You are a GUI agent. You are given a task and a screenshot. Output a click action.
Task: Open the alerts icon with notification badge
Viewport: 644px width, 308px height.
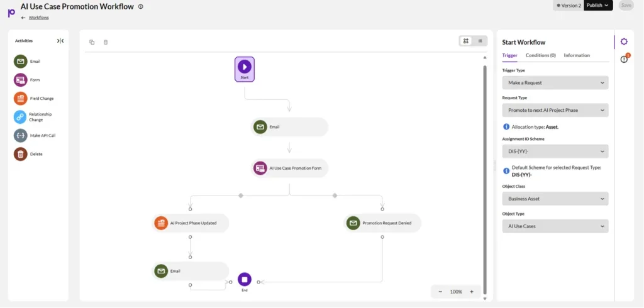[x=625, y=59]
